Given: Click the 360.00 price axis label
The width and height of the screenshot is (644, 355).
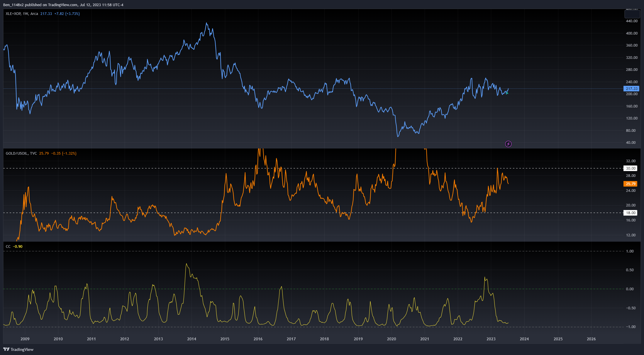Looking at the screenshot, I should tap(632, 45).
